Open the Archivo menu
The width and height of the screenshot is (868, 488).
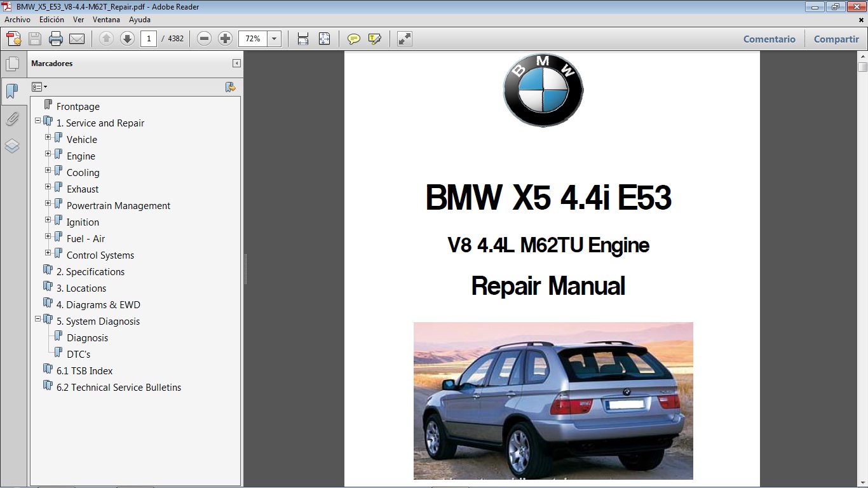pyautogui.click(x=17, y=20)
